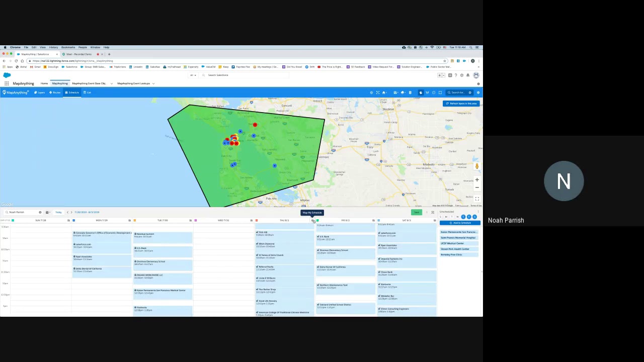Select the hand pan tool

[421, 93]
